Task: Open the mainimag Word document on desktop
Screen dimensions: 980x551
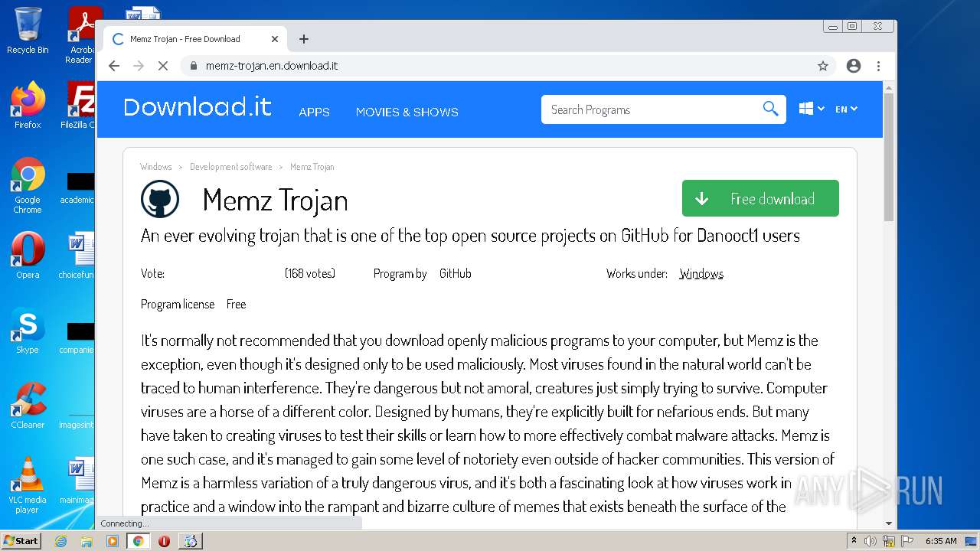Action: (x=79, y=481)
